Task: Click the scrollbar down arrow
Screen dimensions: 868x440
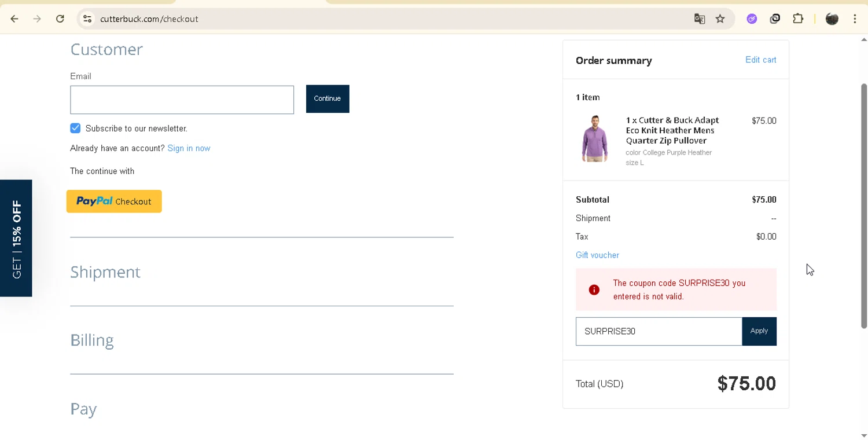Action: pos(864,435)
